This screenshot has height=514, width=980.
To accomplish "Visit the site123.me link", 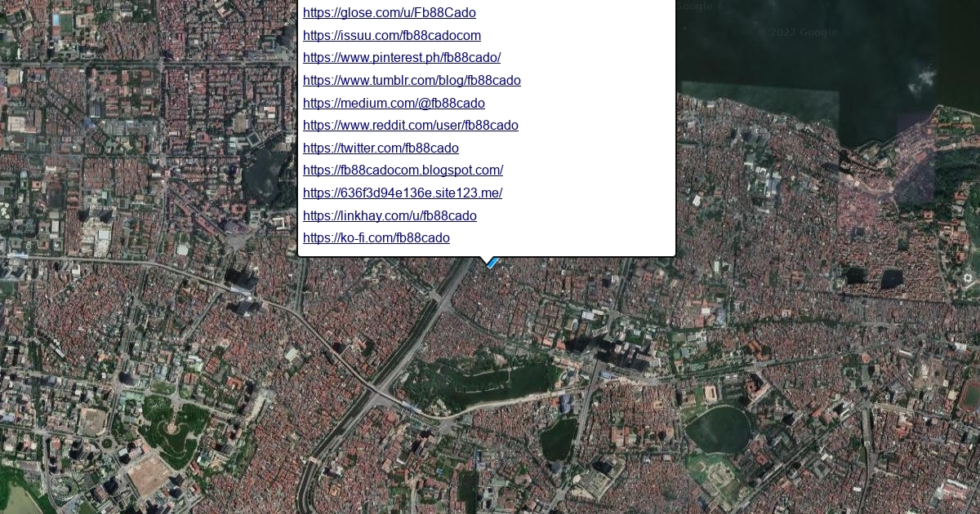I will tap(402, 193).
